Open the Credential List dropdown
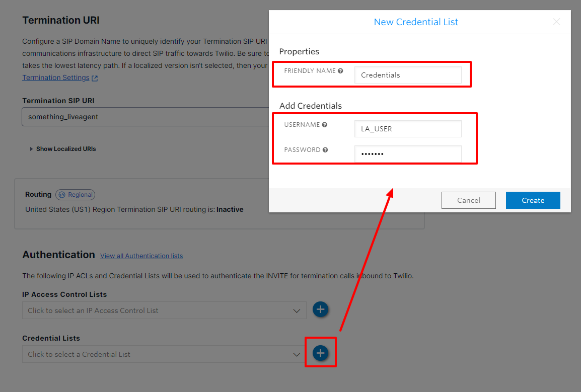Viewport: 581px width, 392px height. coord(164,354)
